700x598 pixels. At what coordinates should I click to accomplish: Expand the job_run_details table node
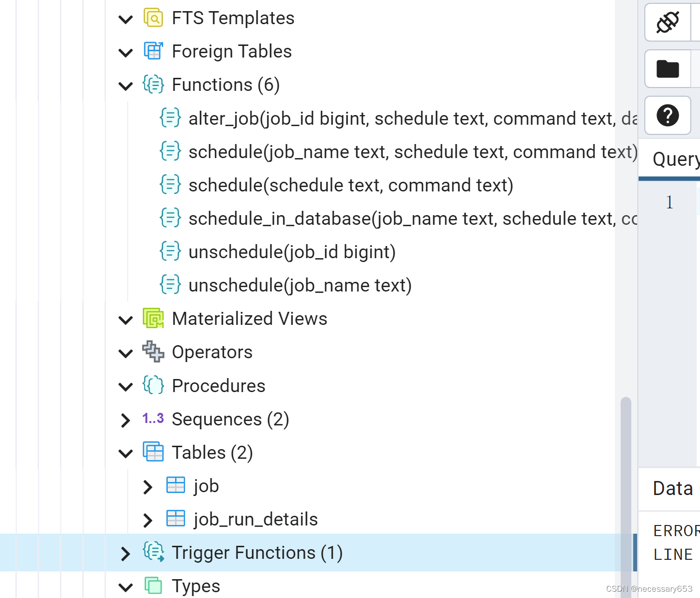coord(148,520)
